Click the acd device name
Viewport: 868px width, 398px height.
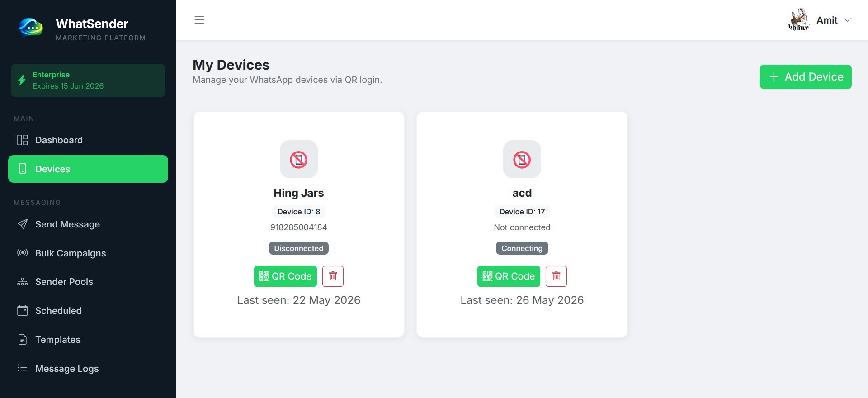click(x=522, y=193)
